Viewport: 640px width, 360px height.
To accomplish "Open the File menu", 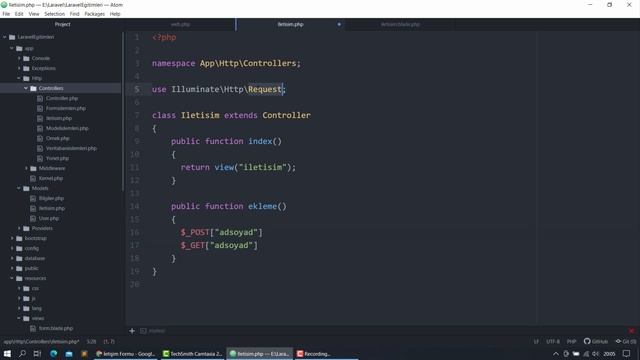I will click(6, 14).
